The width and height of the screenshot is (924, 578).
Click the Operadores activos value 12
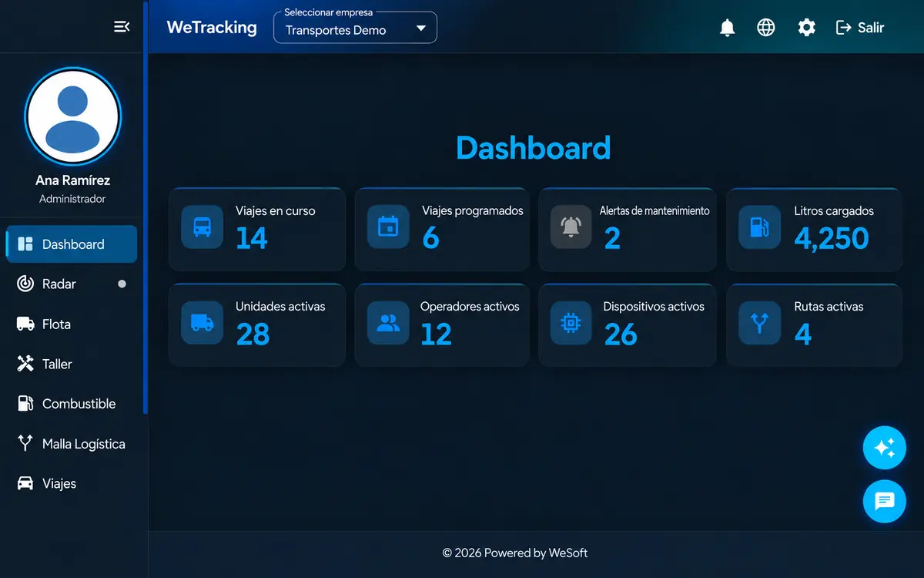[436, 334]
